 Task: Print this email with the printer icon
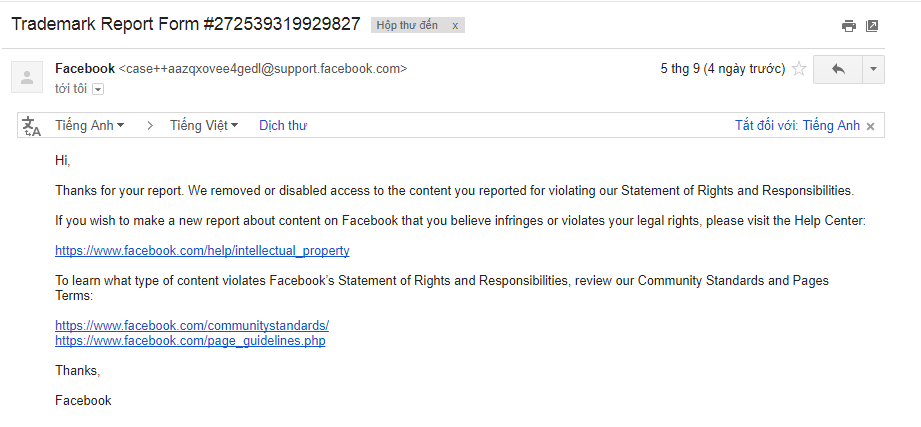[849, 27]
